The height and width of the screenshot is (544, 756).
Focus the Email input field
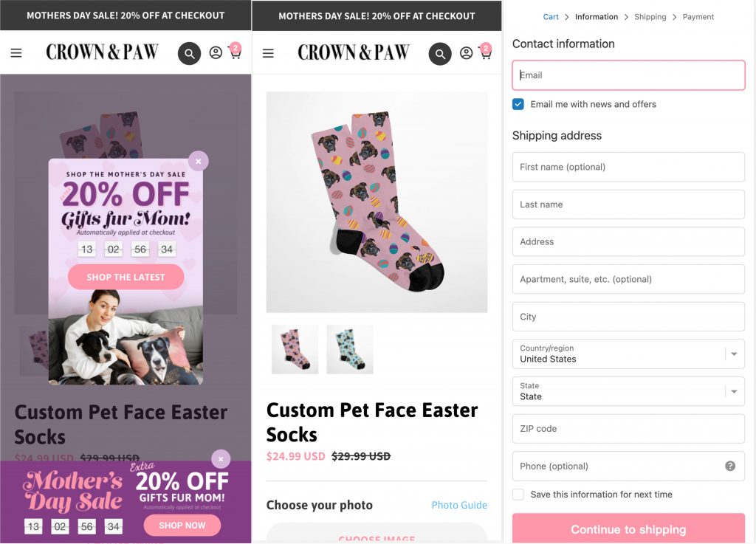628,75
